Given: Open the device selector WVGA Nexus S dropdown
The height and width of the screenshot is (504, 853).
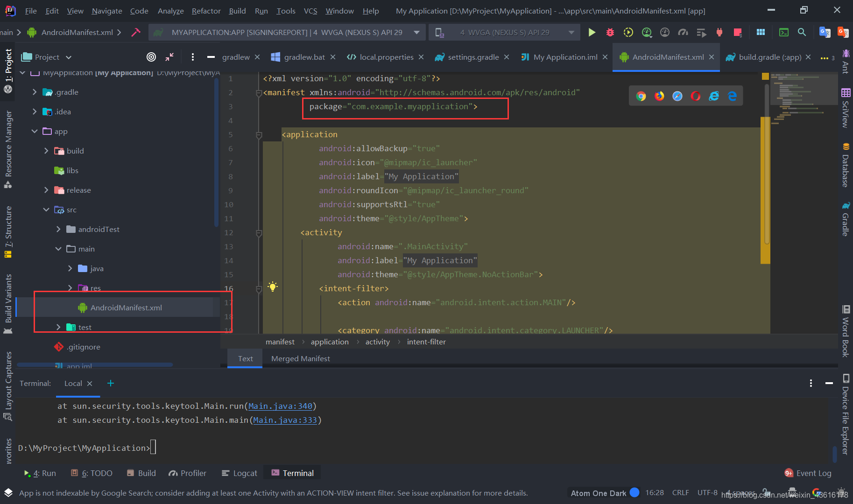Looking at the screenshot, I should click(x=505, y=32).
